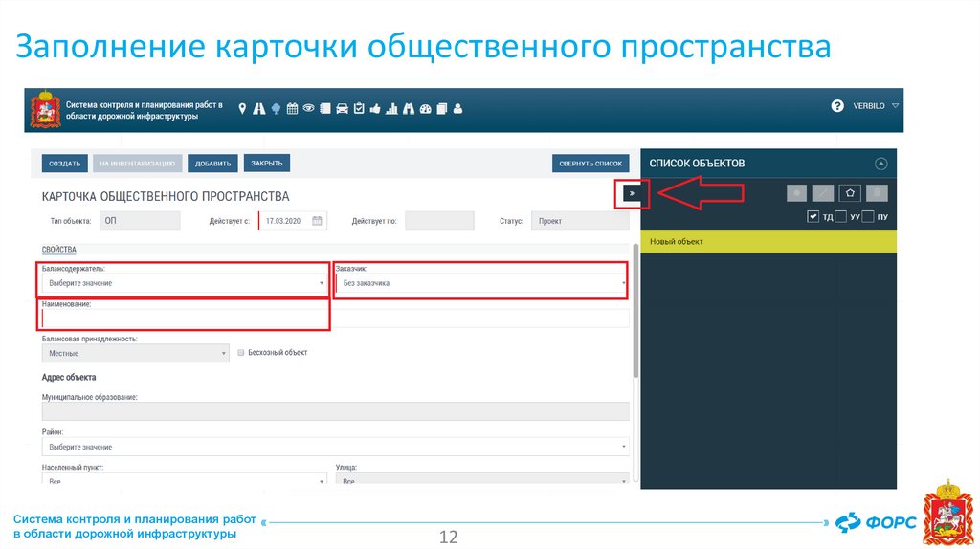This screenshot has height=549, width=980.
Task: Click the Действует с date field
Action: pyautogui.click(x=293, y=221)
